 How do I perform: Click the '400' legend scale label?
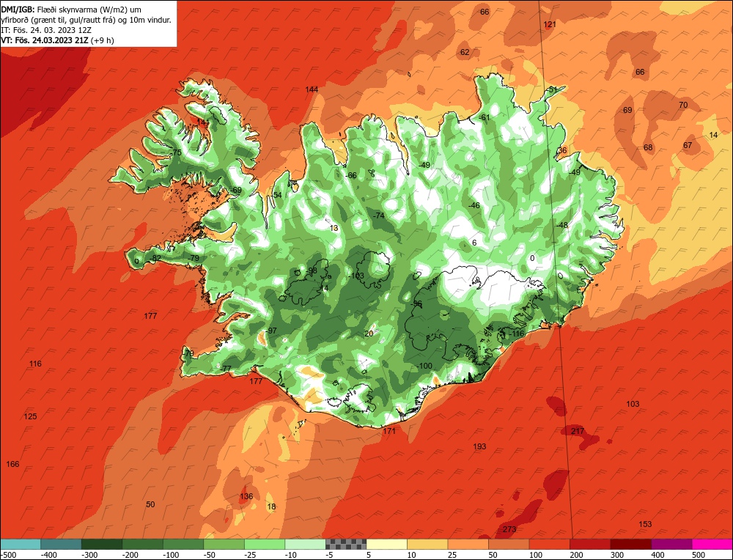(x=658, y=555)
